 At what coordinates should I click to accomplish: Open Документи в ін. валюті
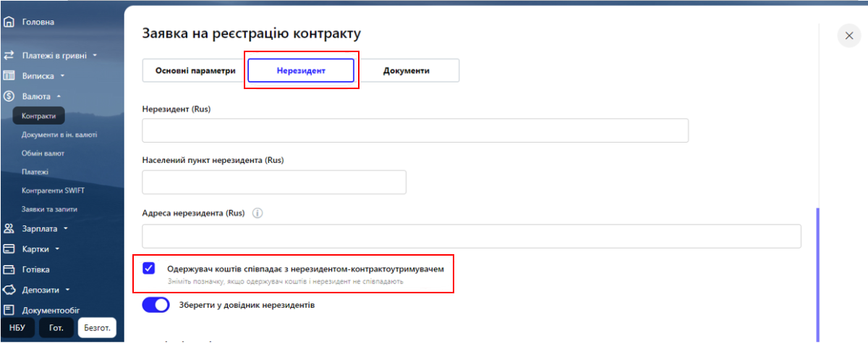click(59, 135)
